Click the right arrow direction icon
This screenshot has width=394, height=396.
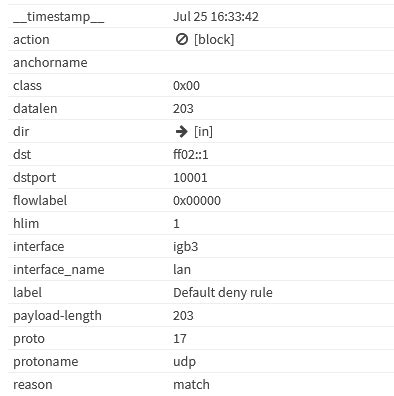182,132
